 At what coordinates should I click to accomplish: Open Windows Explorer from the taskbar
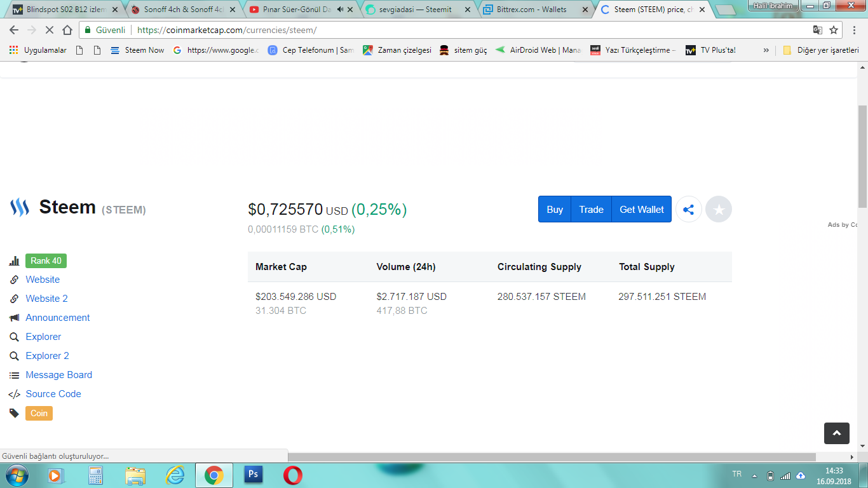tap(135, 475)
